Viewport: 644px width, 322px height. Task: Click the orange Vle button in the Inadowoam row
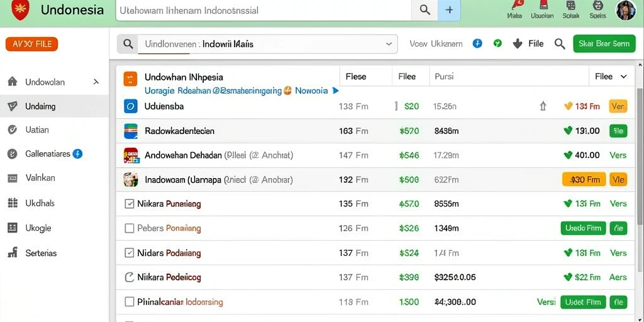click(x=618, y=179)
